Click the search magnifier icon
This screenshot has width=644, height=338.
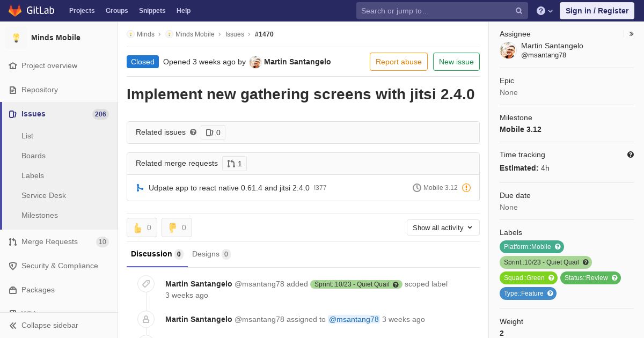[519, 11]
